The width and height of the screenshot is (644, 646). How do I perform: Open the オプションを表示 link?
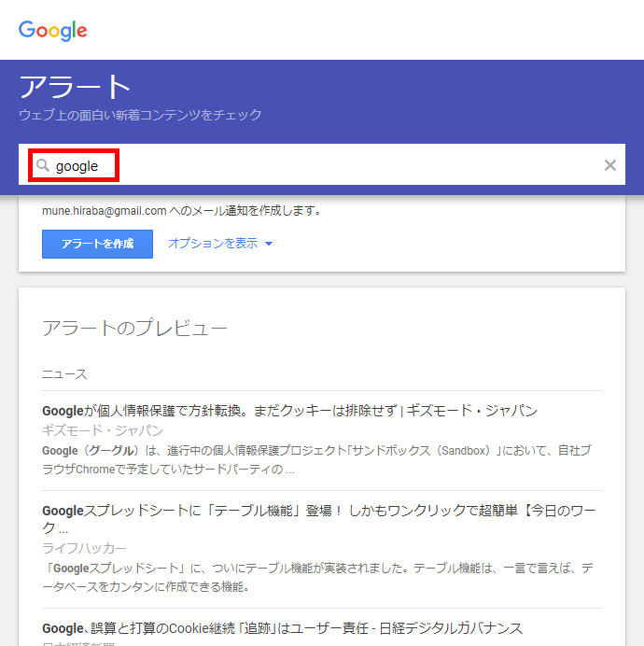213,244
